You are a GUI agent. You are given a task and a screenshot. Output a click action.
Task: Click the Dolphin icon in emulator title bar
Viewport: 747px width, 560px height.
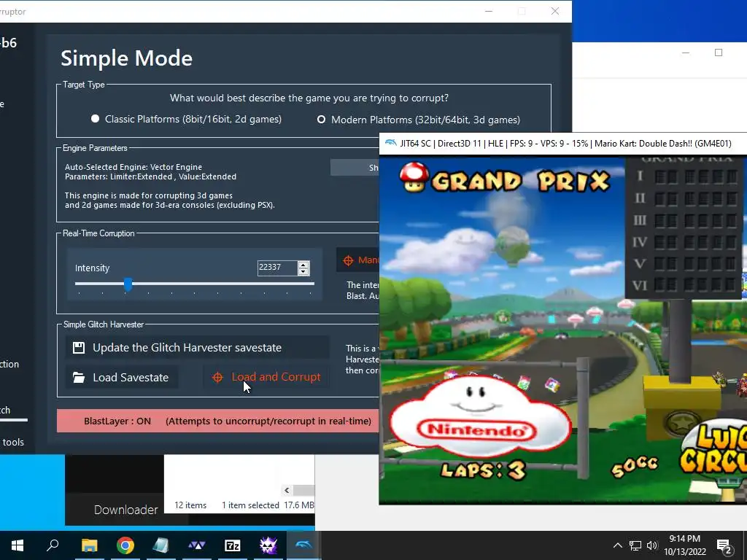(x=391, y=143)
